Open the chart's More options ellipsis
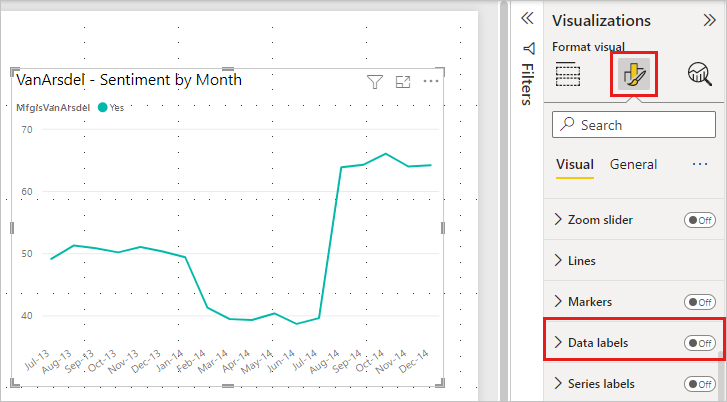 431,82
